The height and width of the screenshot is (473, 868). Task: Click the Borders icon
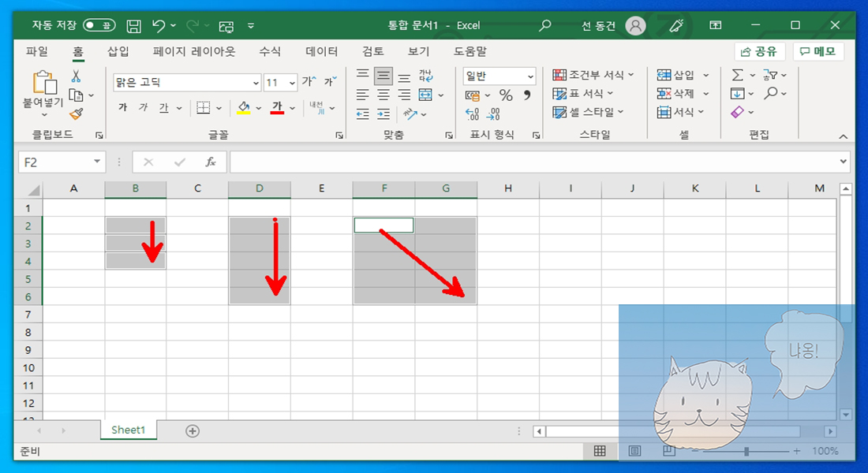pyautogui.click(x=203, y=108)
